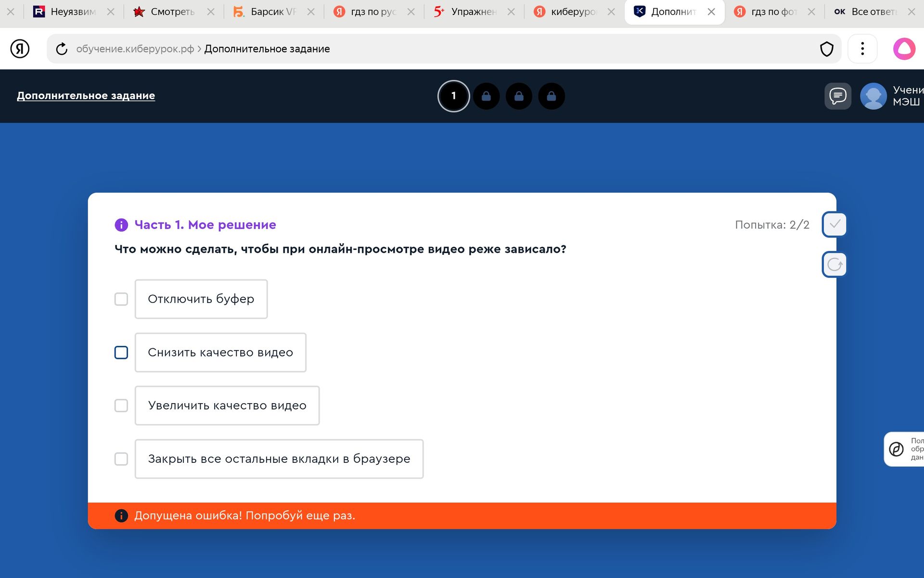
Task: Tick 'Закрыть все остальные вкладки' checkbox
Action: [121, 459]
